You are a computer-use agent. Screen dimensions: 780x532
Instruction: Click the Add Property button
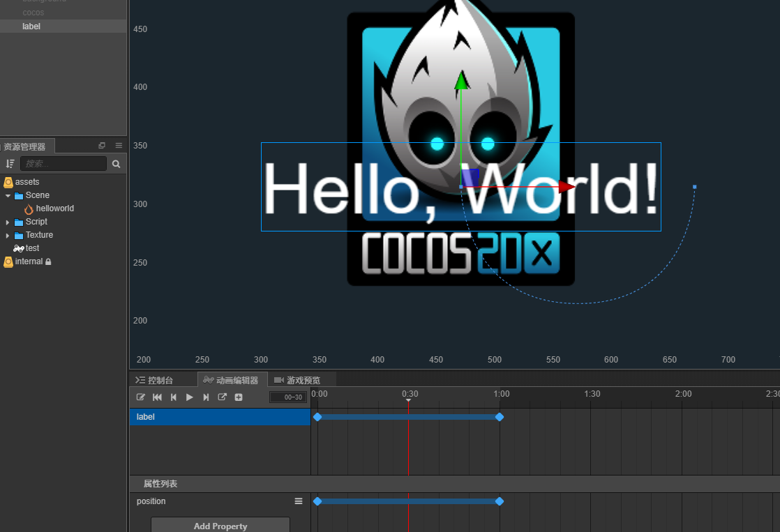pos(220,525)
